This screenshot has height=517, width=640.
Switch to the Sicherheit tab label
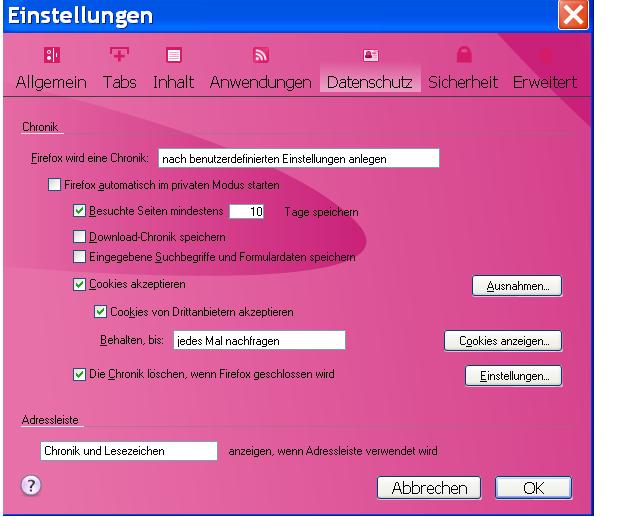click(x=463, y=82)
